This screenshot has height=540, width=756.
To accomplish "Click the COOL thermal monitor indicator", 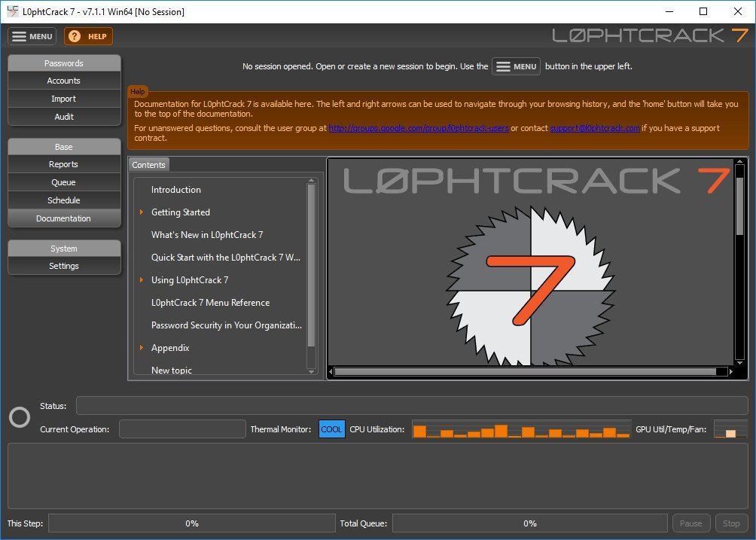I will pos(331,429).
